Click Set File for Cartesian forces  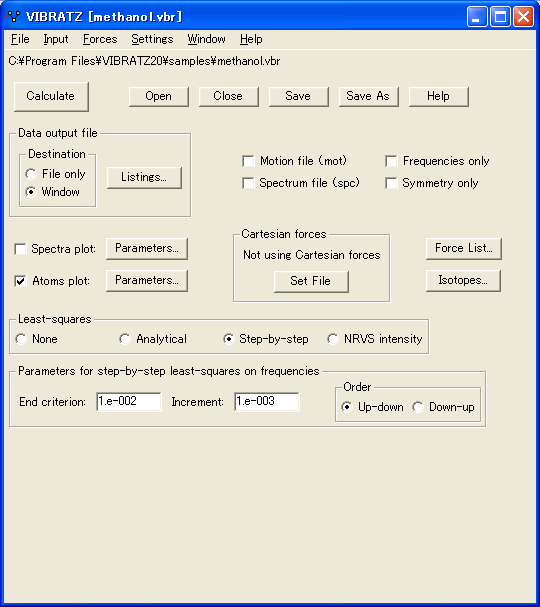(311, 281)
